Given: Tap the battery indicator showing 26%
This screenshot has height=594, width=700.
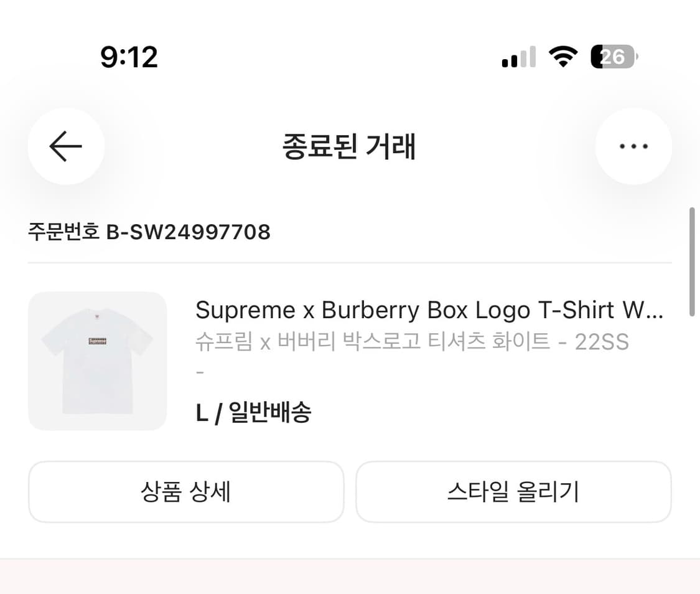Looking at the screenshot, I should pyautogui.click(x=613, y=57).
